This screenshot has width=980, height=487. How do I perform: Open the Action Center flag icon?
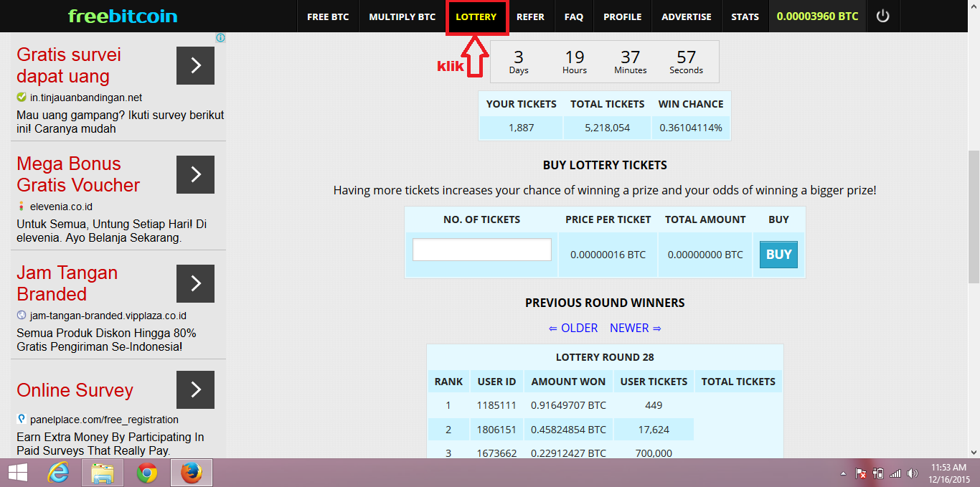point(860,474)
